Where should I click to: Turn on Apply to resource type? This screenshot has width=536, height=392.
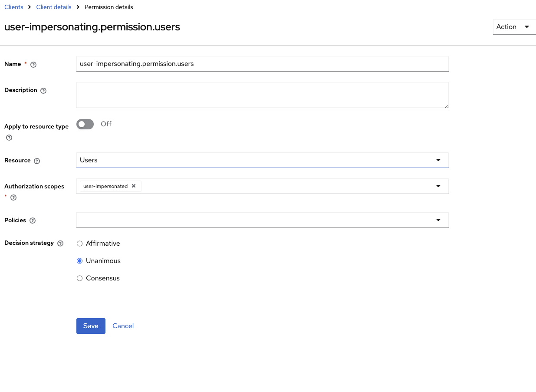(x=85, y=124)
